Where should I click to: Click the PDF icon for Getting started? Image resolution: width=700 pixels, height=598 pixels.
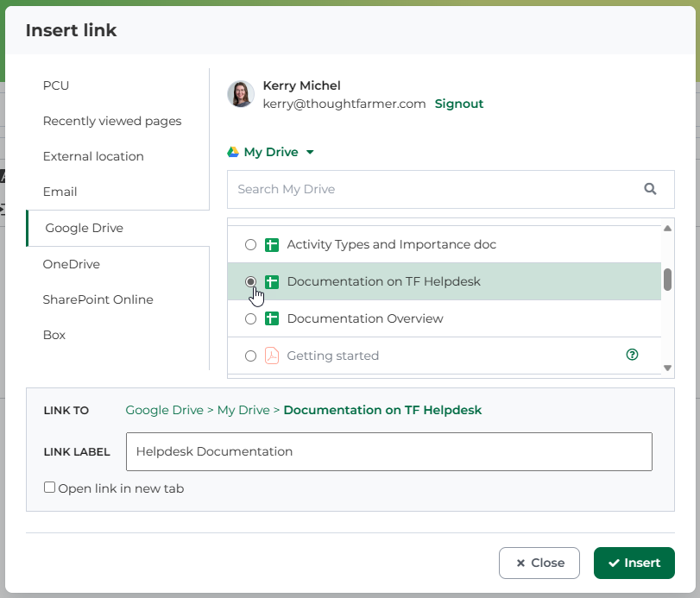(272, 356)
